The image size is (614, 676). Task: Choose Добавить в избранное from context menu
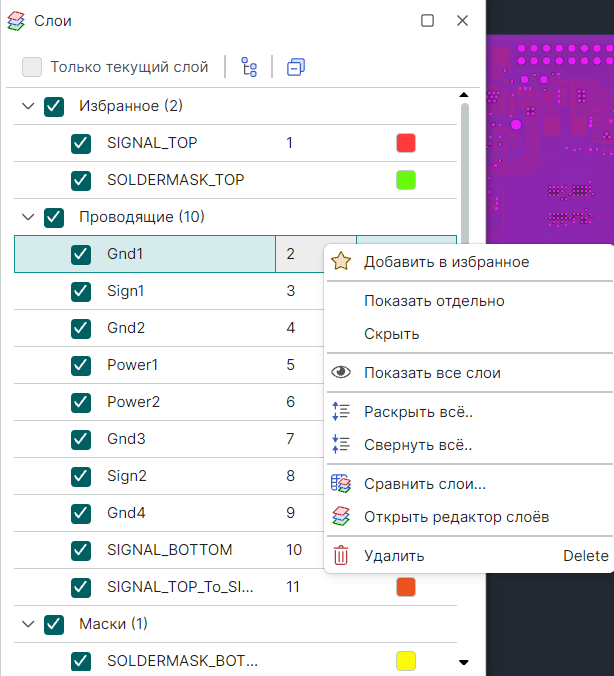pos(469,262)
